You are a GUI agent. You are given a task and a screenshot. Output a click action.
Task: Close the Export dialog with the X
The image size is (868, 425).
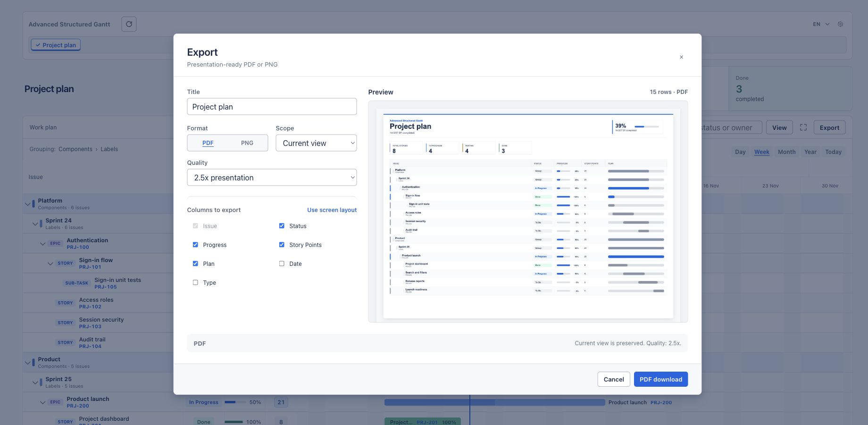[681, 57]
